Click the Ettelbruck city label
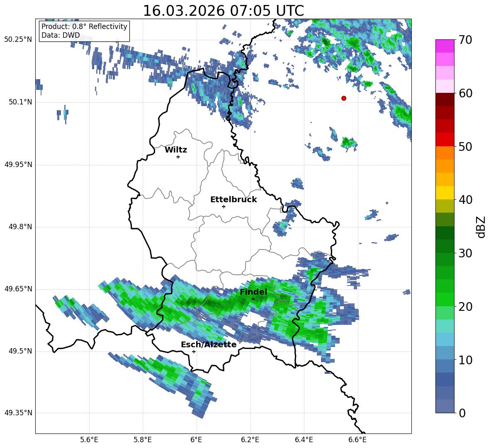Viewport: 491px width, 448px height. (x=233, y=200)
